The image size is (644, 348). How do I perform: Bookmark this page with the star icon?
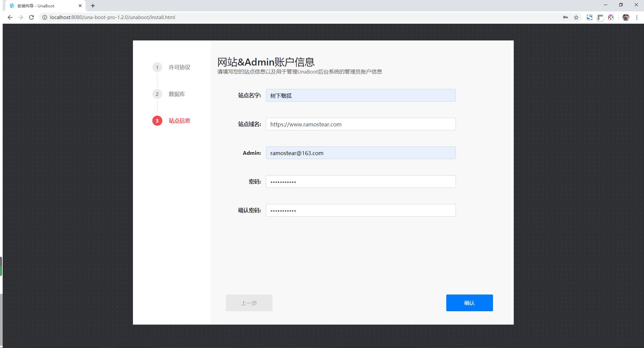click(576, 17)
